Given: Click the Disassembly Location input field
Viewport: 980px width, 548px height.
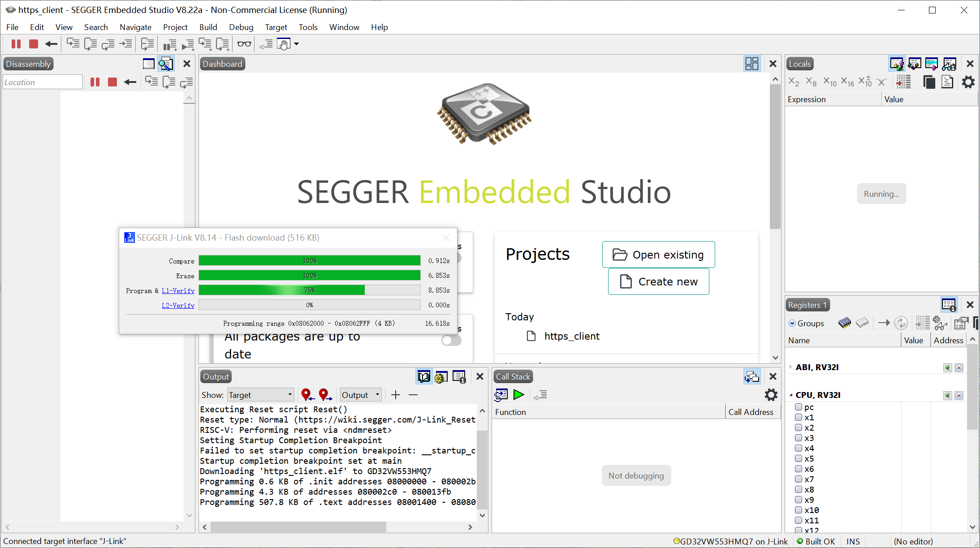Looking at the screenshot, I should pyautogui.click(x=42, y=82).
